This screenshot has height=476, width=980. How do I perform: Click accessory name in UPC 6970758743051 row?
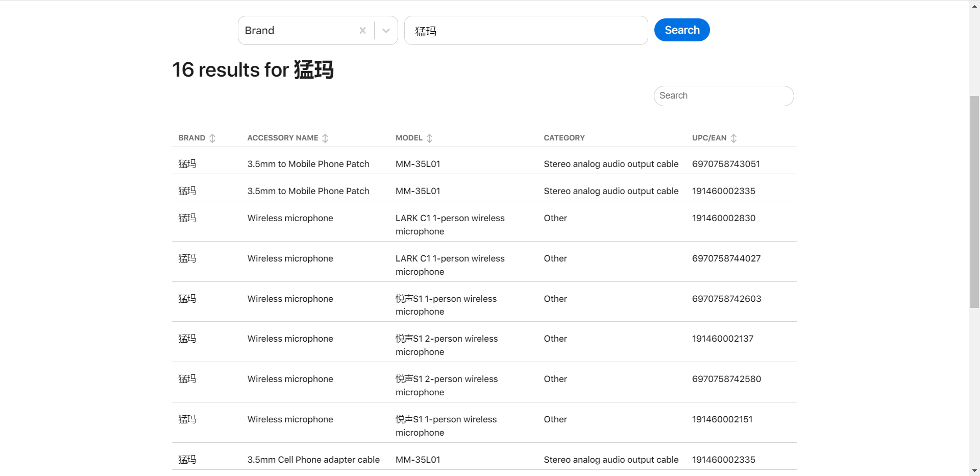(x=308, y=164)
